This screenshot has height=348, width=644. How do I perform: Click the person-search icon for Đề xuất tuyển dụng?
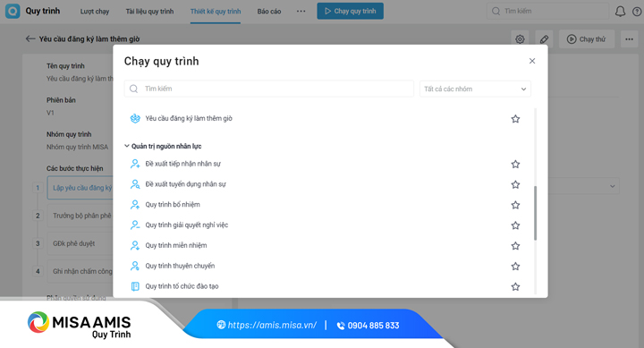(x=135, y=184)
